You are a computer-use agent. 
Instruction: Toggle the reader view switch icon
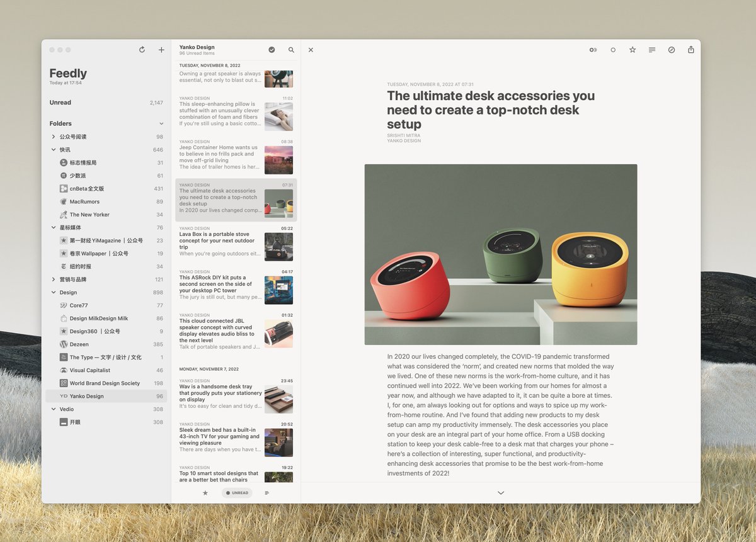[593, 50]
